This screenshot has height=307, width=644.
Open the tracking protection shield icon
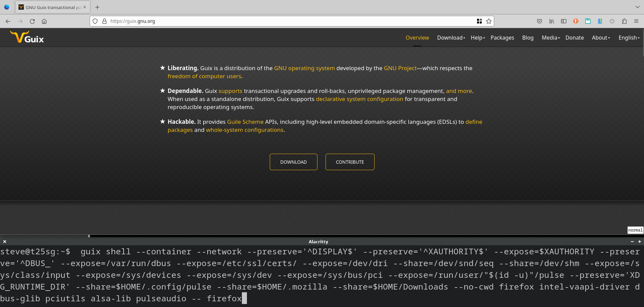(x=95, y=21)
